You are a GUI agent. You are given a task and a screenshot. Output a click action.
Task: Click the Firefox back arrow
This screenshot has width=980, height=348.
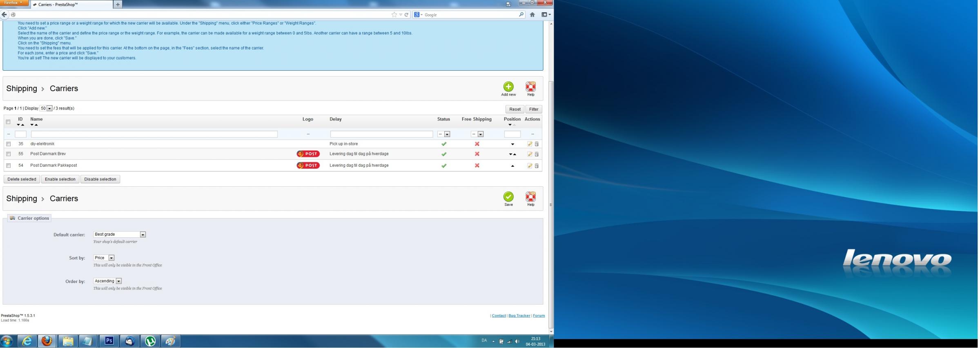pyautogui.click(x=4, y=15)
